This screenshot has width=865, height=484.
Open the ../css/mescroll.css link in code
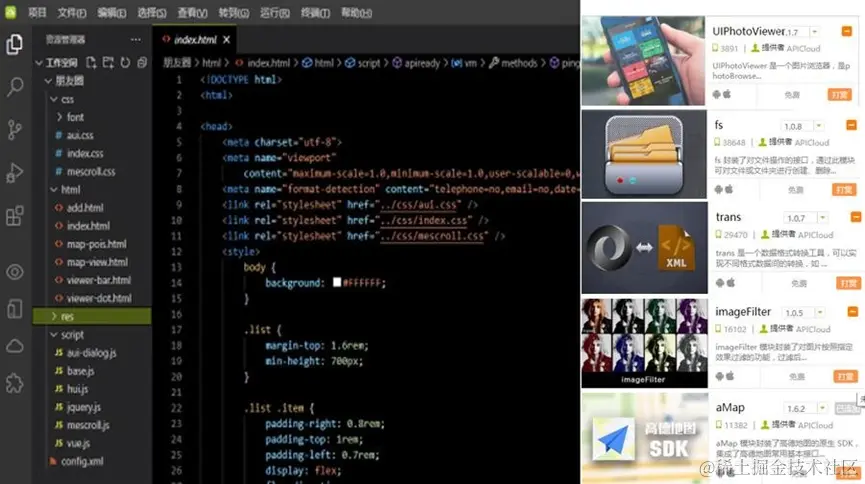[x=432, y=236]
